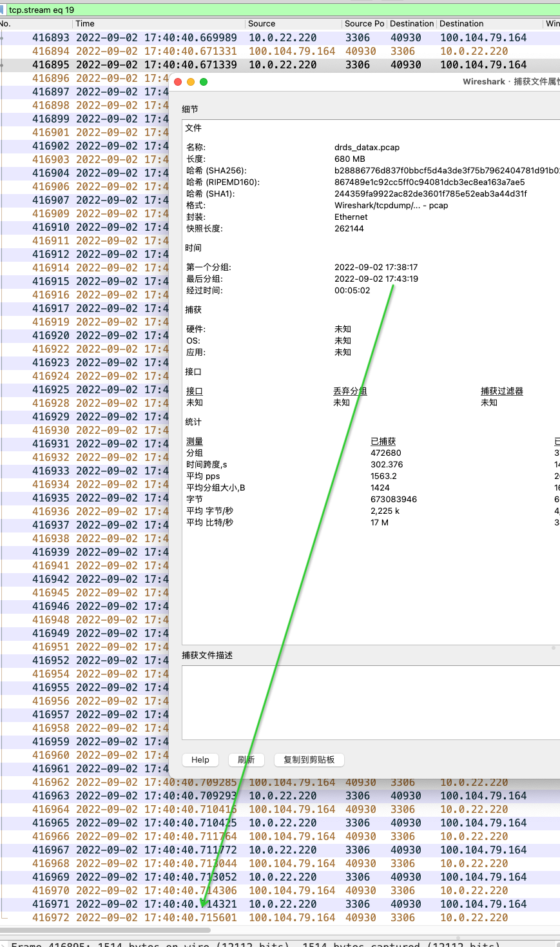This screenshot has width=560, height=947.
Task: Open Help in the capture properties dialog
Action: [x=200, y=760]
